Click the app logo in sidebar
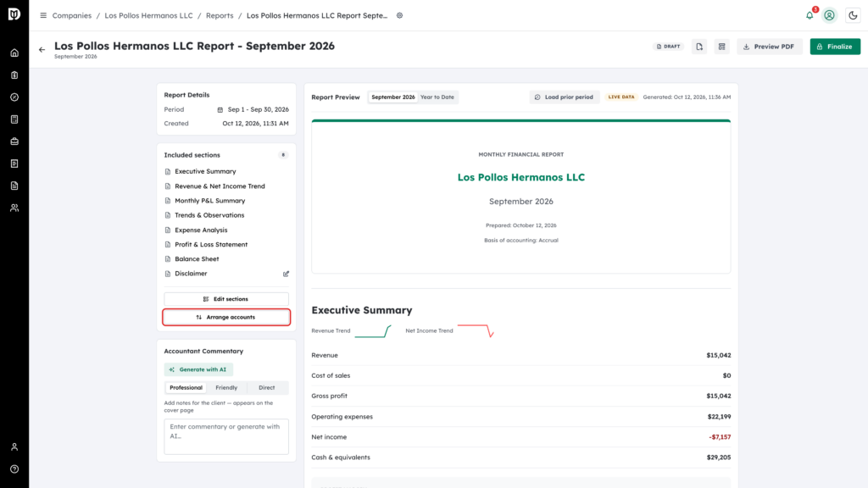 click(14, 14)
